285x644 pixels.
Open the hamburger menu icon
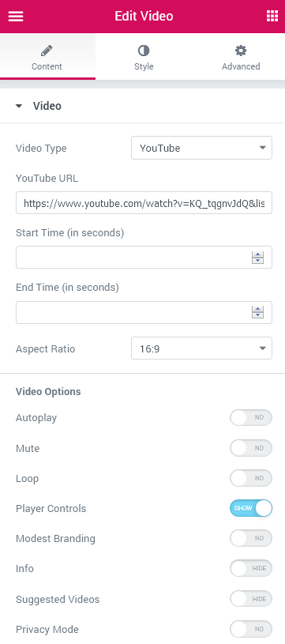(x=16, y=17)
